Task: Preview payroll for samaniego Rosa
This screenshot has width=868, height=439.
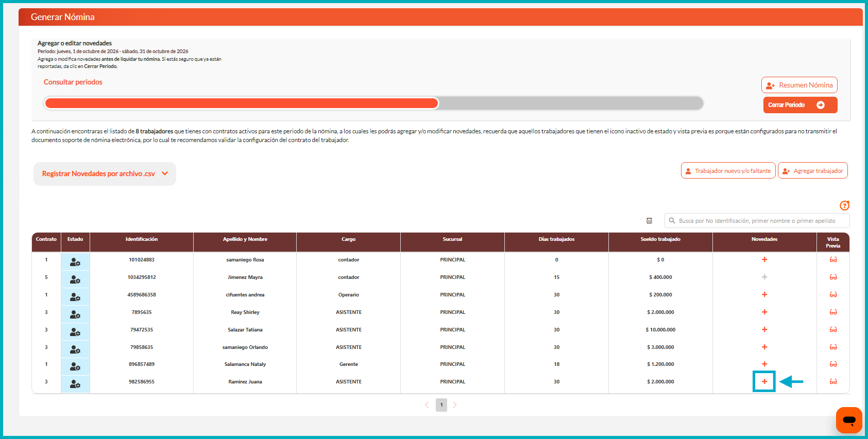Action: (x=833, y=260)
